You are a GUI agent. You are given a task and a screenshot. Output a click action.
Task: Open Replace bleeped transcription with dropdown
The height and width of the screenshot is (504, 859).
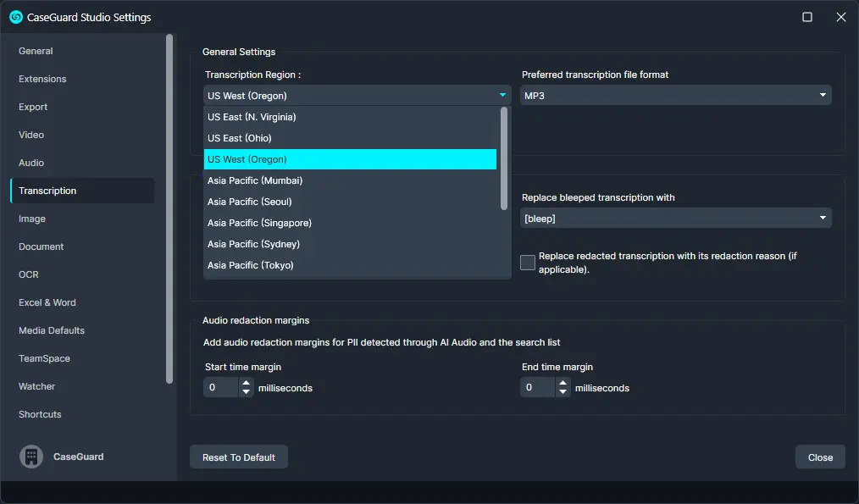point(675,219)
